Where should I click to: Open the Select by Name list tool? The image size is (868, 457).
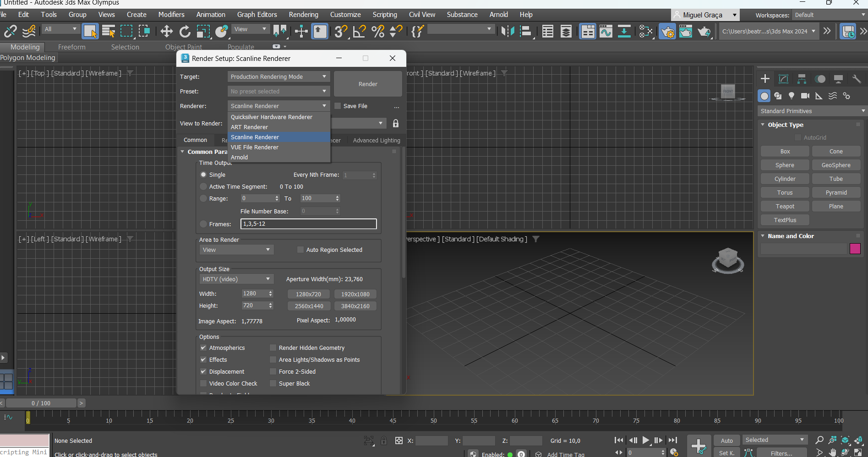point(109,31)
